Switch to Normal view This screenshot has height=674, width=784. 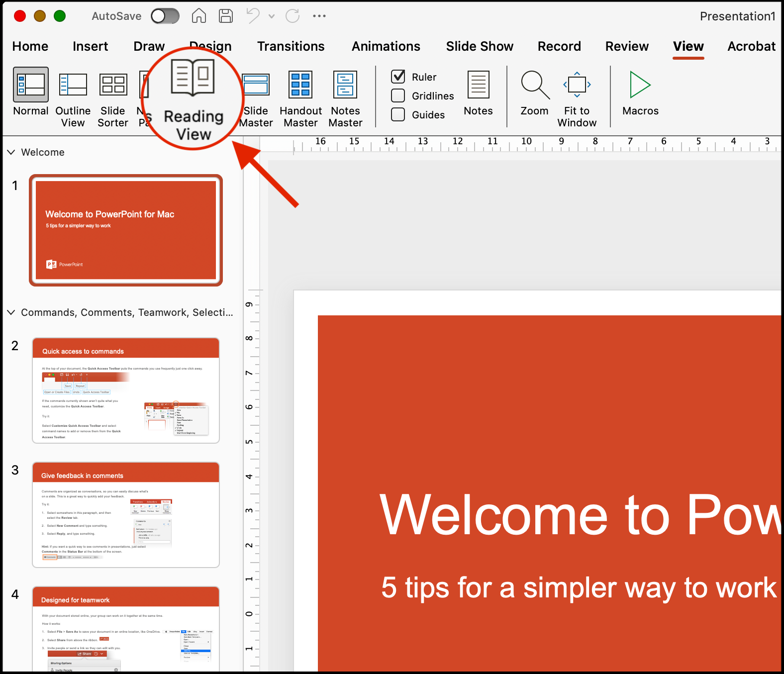(31, 92)
